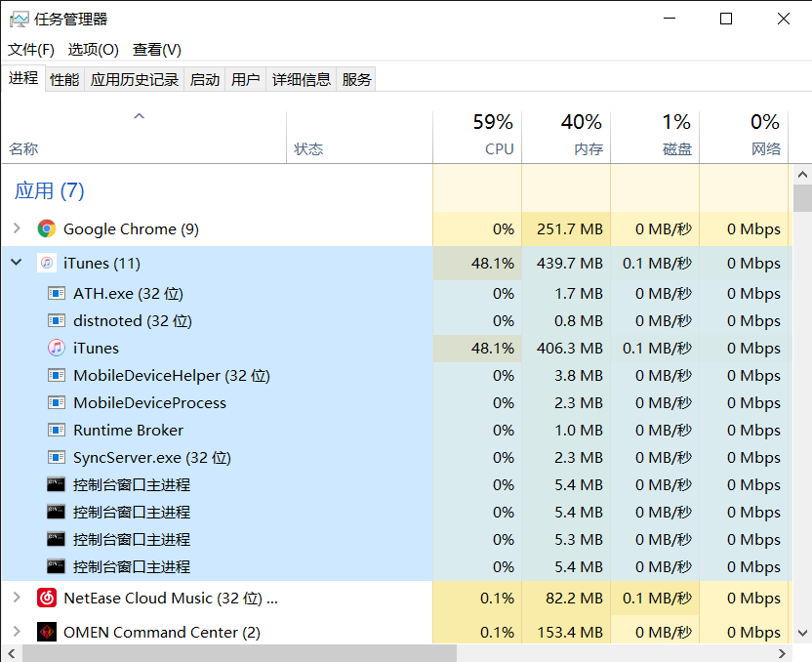
Task: Click the iTunes child process music icon
Action: click(x=57, y=349)
